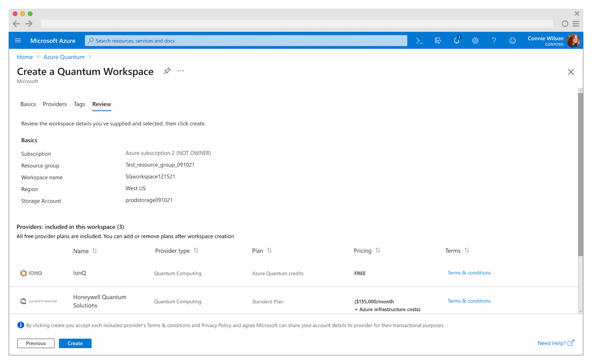
Task: Open the notifications bell
Action: point(457,40)
